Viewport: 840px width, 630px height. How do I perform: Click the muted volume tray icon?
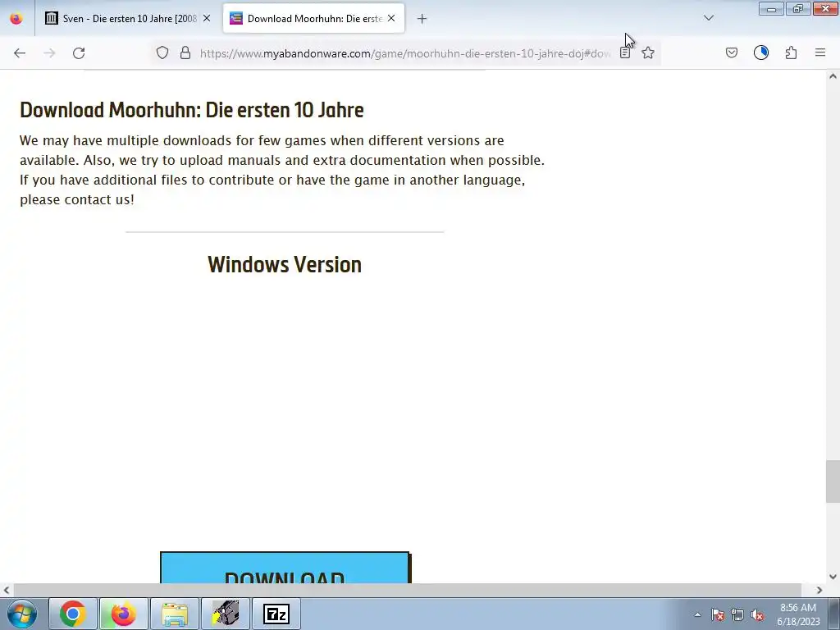(757, 614)
